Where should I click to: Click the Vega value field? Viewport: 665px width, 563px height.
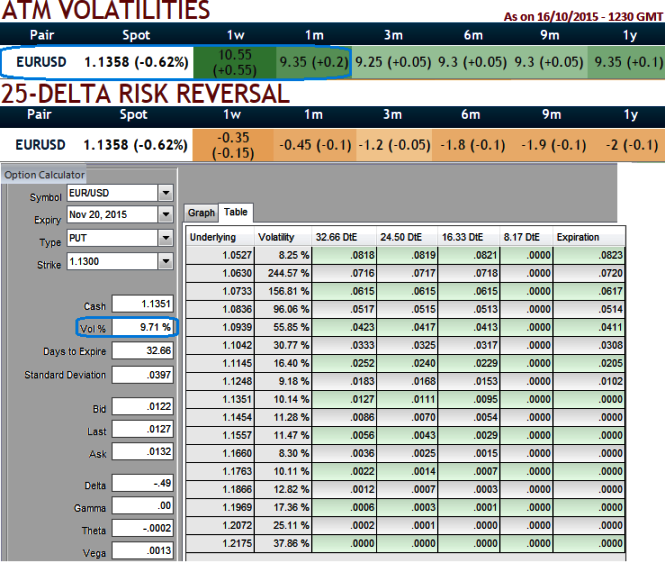click(144, 551)
